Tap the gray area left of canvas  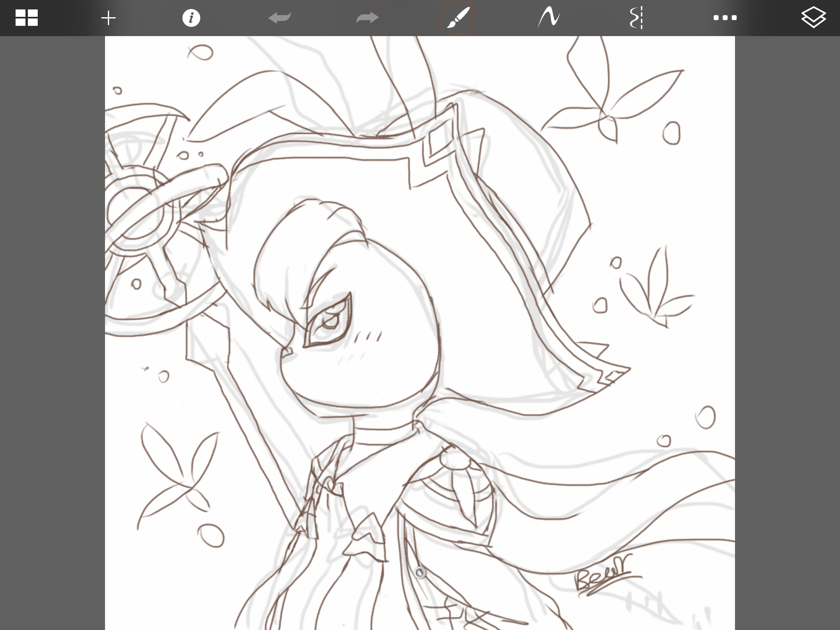(52, 328)
